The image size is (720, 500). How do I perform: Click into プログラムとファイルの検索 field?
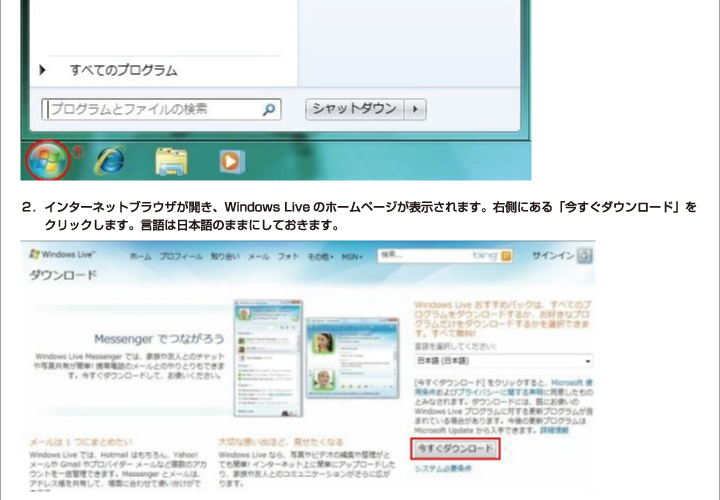point(161,109)
